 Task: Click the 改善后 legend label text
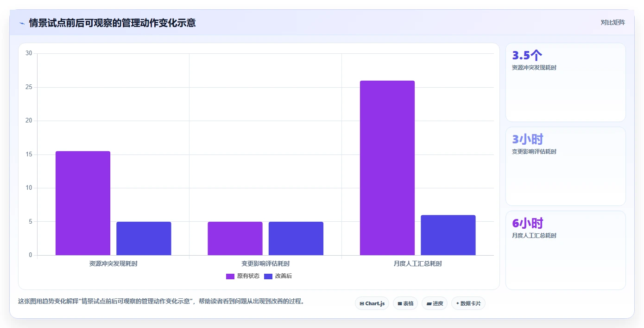(x=284, y=276)
